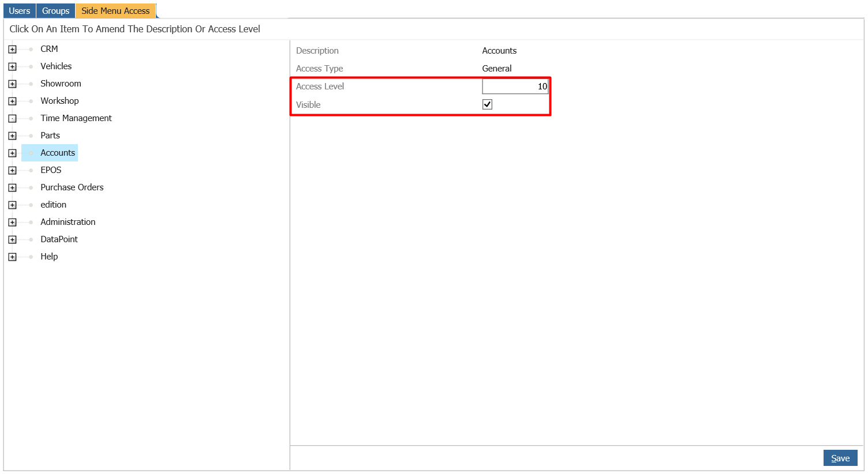
Task: Expand the Help tree node
Action: tap(12, 256)
